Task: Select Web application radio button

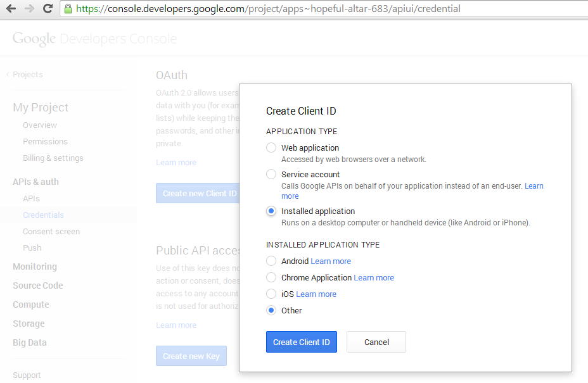Action: point(271,148)
